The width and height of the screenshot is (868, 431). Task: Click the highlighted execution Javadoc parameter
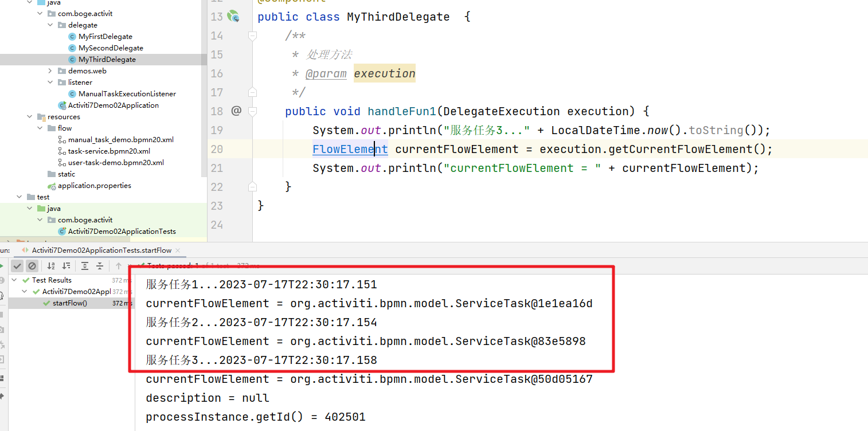(x=384, y=73)
